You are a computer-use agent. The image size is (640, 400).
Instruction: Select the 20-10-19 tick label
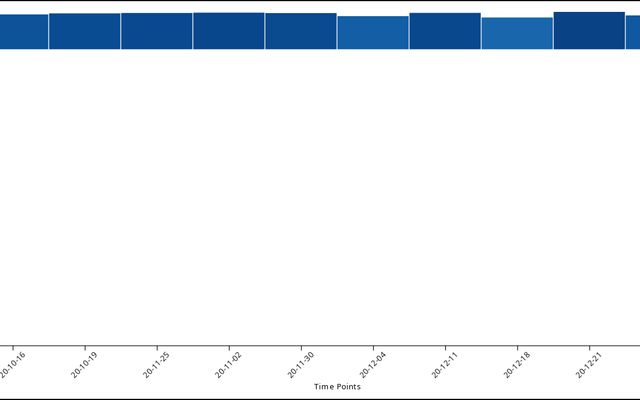coord(86,363)
